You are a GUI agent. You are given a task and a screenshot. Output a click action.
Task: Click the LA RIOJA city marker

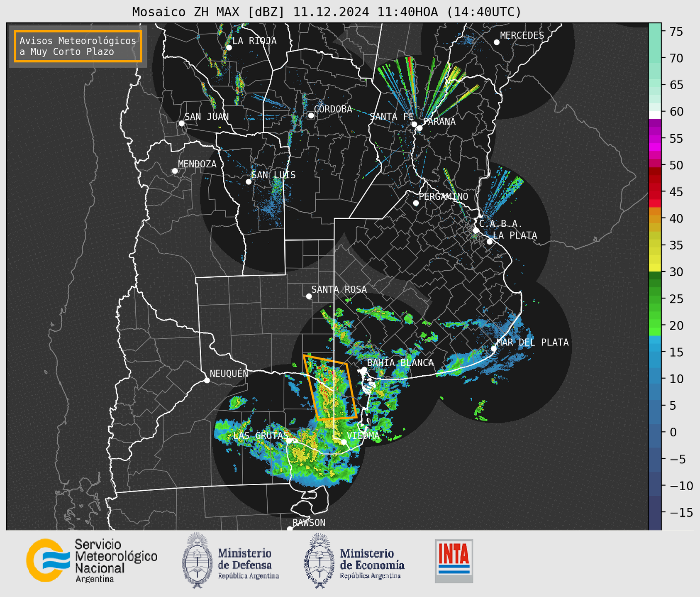tap(229, 48)
